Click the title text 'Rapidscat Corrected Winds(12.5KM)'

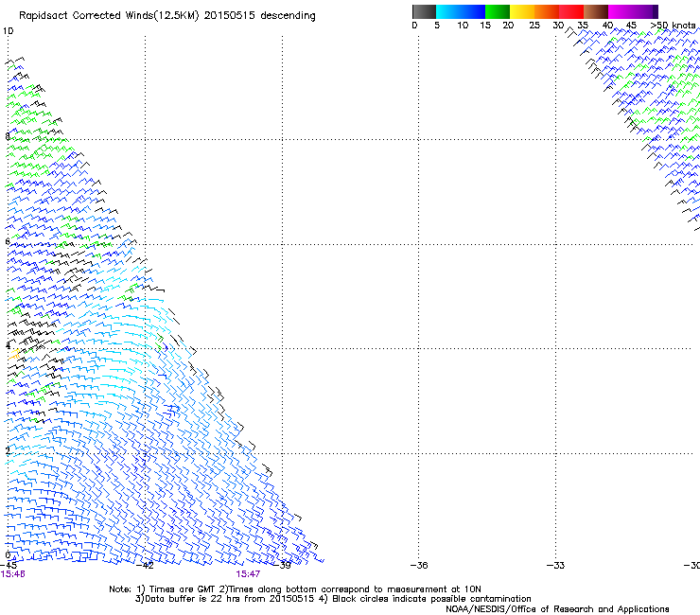(x=109, y=16)
